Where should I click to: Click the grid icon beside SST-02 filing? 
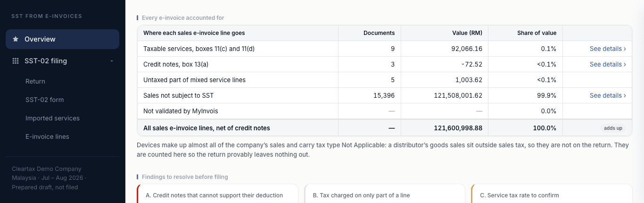pos(16,61)
